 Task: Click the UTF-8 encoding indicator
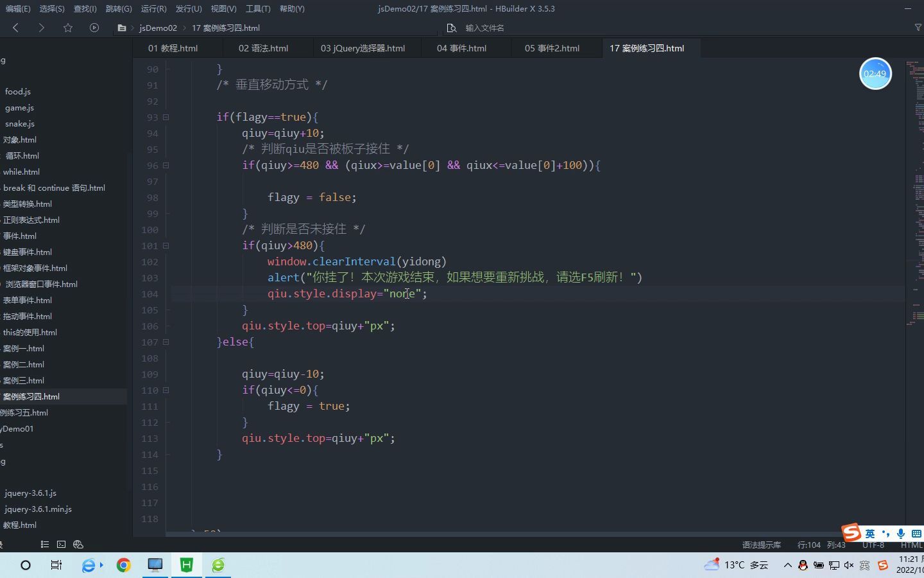coord(873,545)
